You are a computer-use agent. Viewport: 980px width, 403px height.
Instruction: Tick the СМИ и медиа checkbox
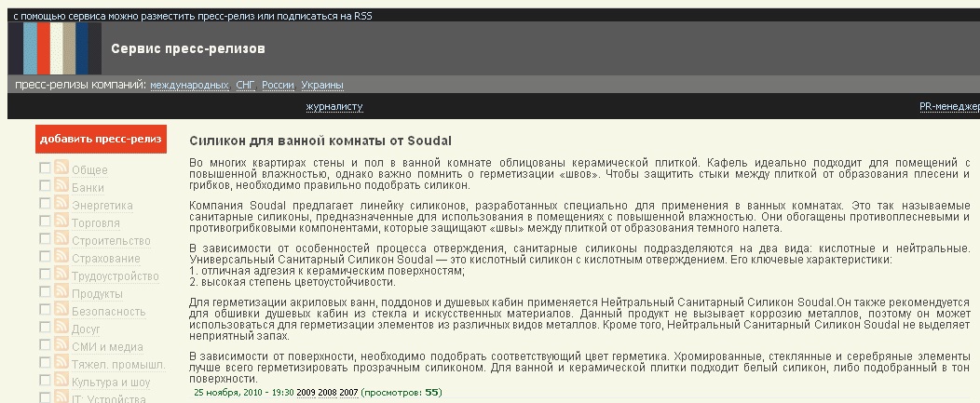click(45, 344)
